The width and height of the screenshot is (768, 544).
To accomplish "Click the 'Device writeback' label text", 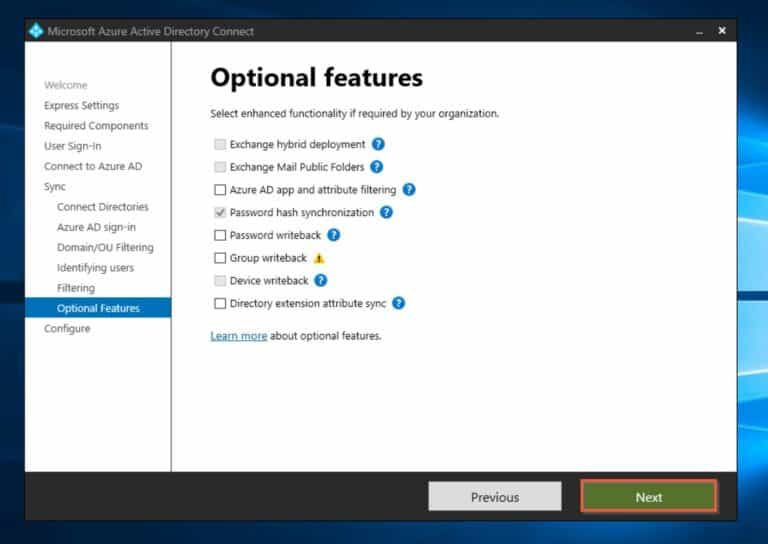I will pos(269,281).
